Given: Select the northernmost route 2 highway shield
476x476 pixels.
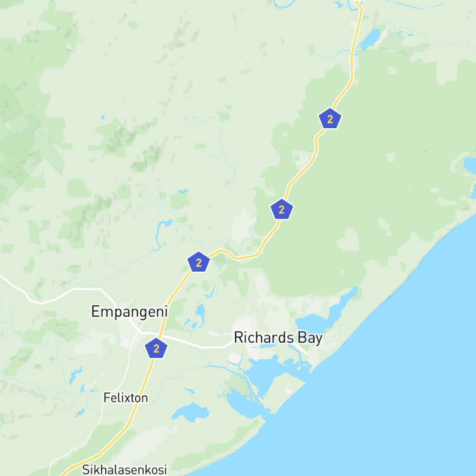Looking at the screenshot, I should point(330,119).
